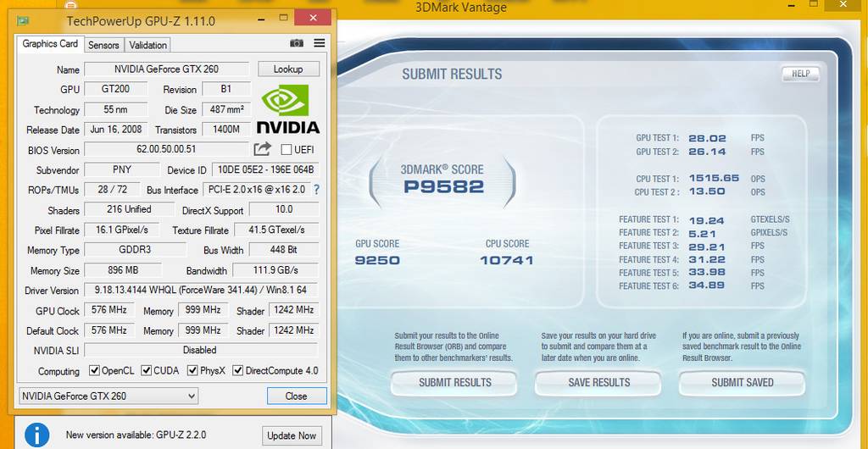This screenshot has width=868, height=449.
Task: Click the HELP button in 3DMark
Action: [x=800, y=74]
